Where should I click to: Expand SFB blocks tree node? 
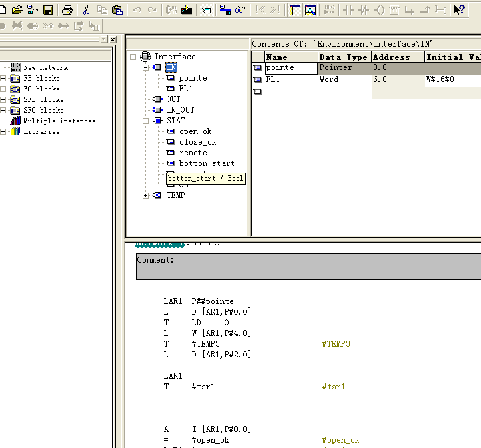pos(3,99)
